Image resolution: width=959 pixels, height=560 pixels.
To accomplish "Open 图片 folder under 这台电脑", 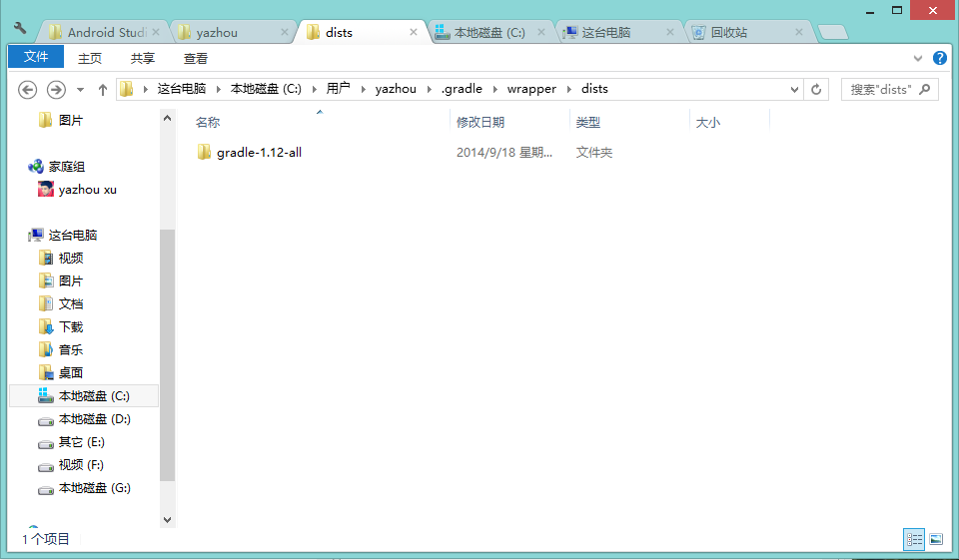I will point(61,280).
